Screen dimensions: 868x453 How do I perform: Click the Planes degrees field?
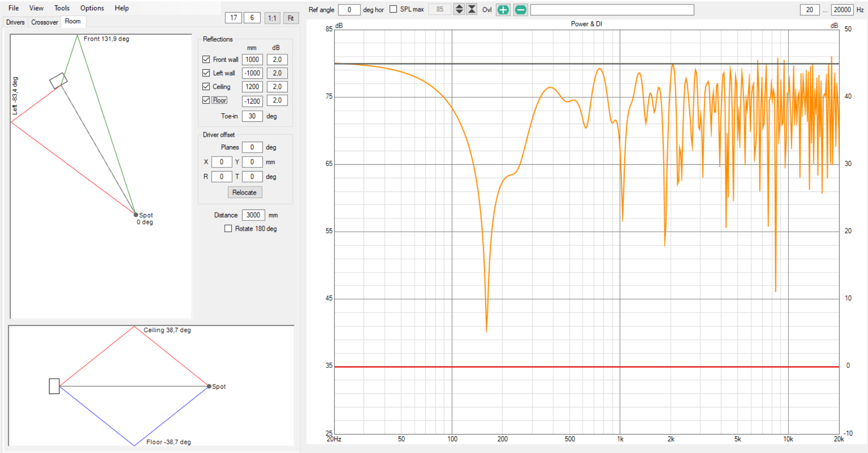tap(252, 147)
